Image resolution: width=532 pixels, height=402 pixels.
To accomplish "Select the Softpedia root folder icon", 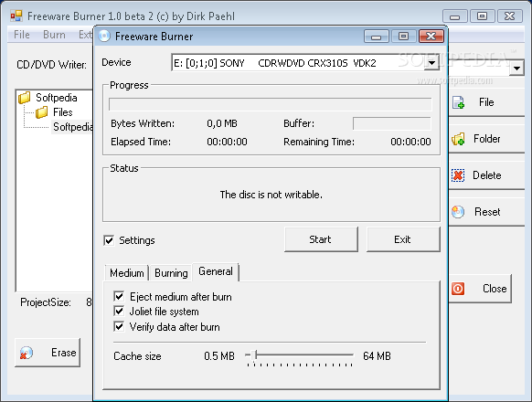I will click(25, 98).
